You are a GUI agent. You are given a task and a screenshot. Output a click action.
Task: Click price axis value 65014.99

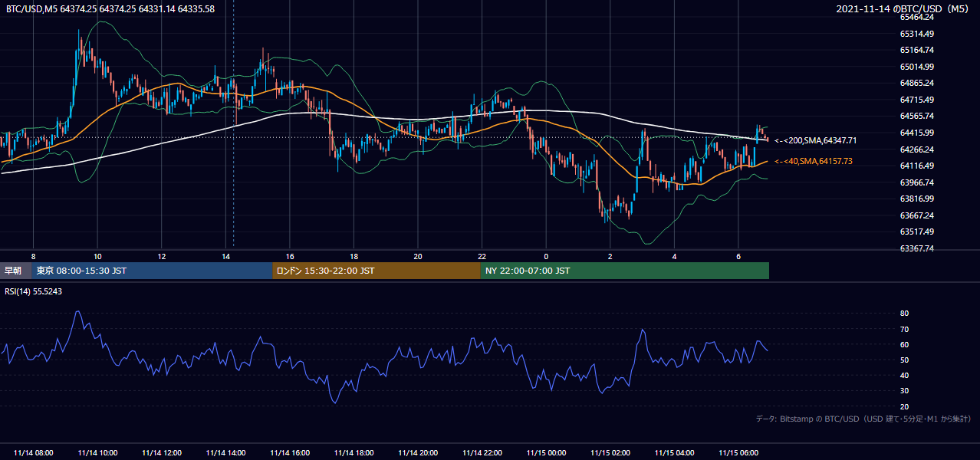pyautogui.click(x=916, y=67)
